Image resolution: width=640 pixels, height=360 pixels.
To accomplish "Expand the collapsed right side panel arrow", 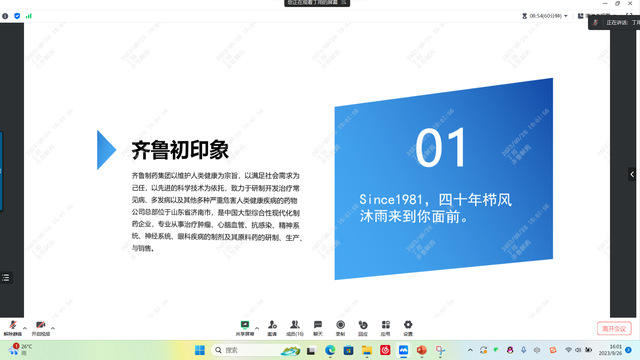I will [x=632, y=174].
